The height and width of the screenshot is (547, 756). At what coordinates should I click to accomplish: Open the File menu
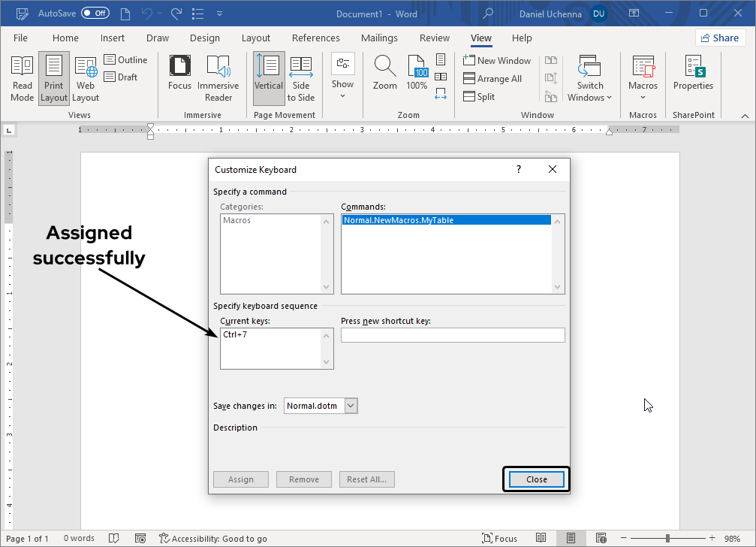[20, 38]
